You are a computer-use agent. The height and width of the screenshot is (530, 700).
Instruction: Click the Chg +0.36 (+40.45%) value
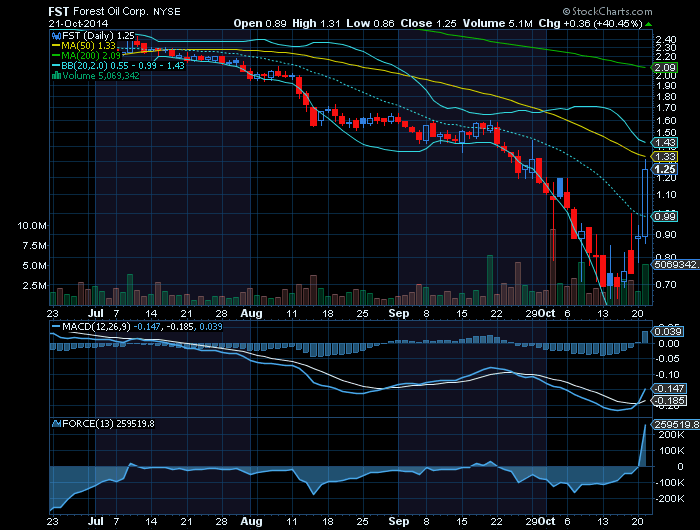[x=591, y=23]
